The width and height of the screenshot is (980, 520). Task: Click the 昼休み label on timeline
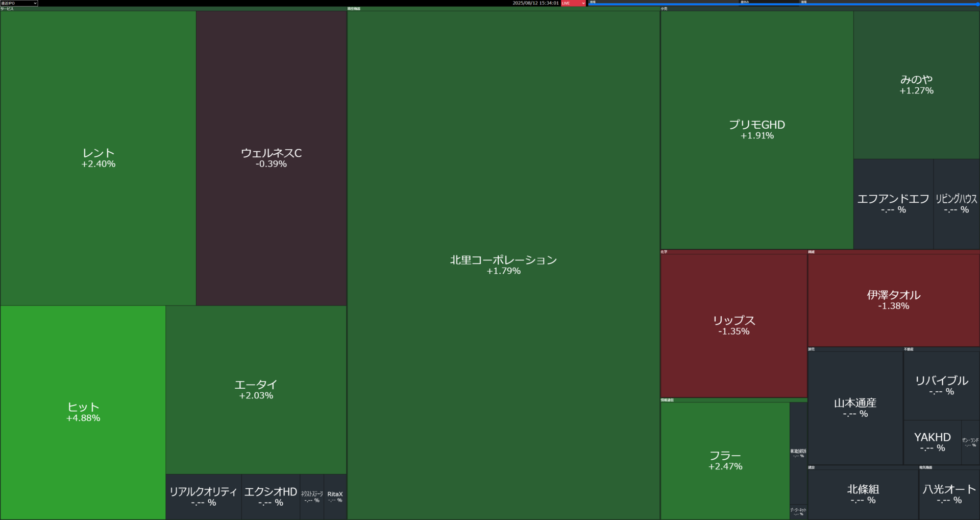point(745,2)
